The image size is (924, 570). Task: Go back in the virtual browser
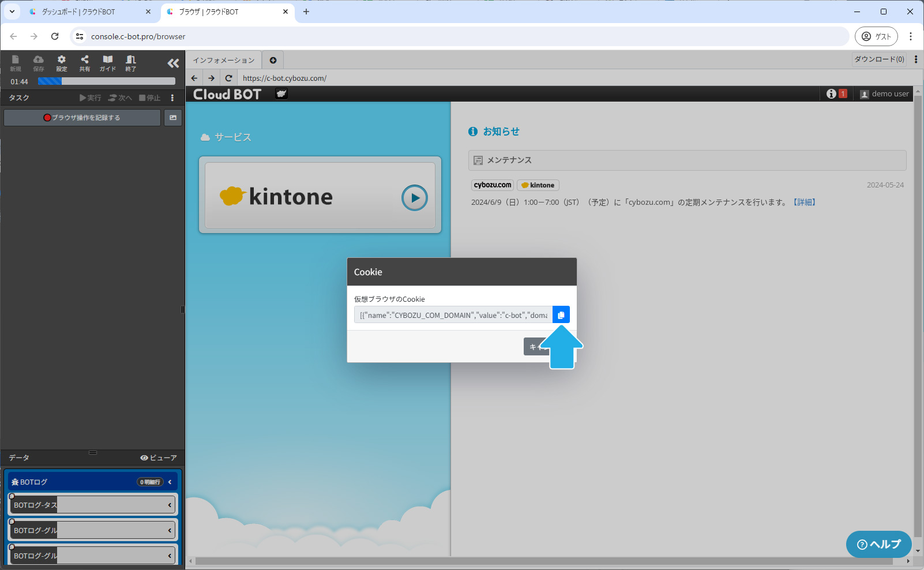coord(194,78)
